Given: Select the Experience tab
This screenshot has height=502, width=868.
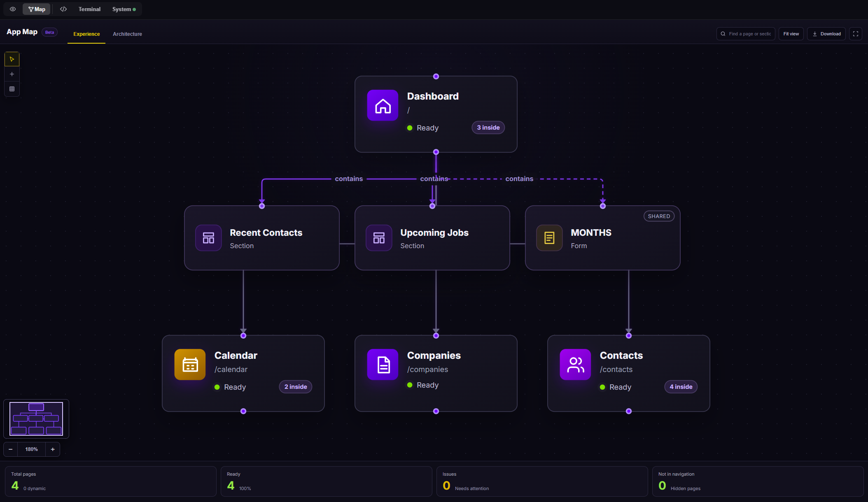Looking at the screenshot, I should coord(86,34).
